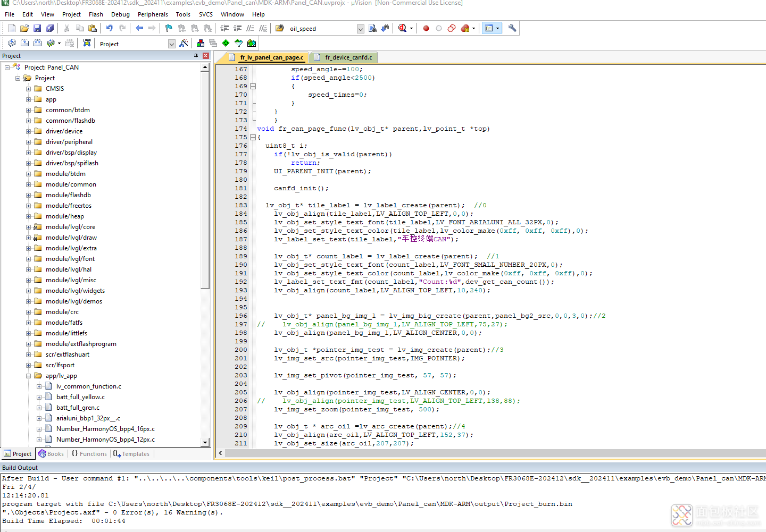The width and height of the screenshot is (766, 532).
Task: Click the project tree vertical scrollbar thumb
Action: (205, 181)
